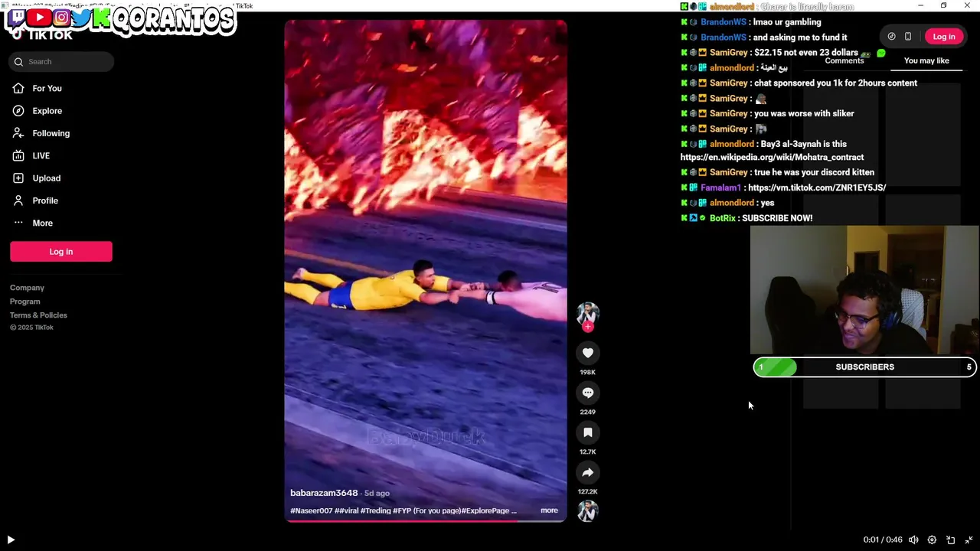Toggle picture-in-picture mini player icon

[x=950, y=540]
